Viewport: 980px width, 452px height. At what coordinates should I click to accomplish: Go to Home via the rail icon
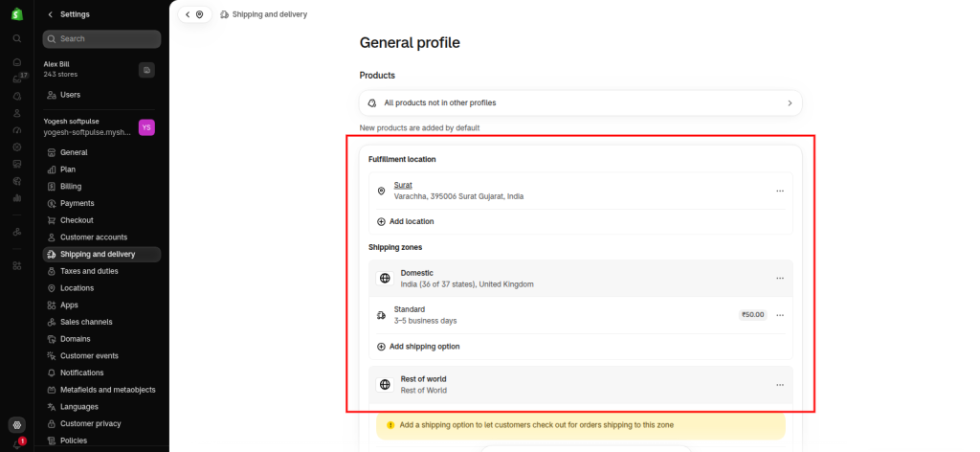17,62
